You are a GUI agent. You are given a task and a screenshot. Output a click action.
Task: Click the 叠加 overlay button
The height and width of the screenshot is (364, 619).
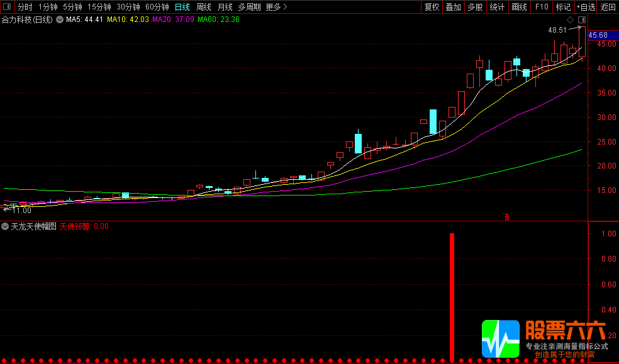[x=453, y=7]
